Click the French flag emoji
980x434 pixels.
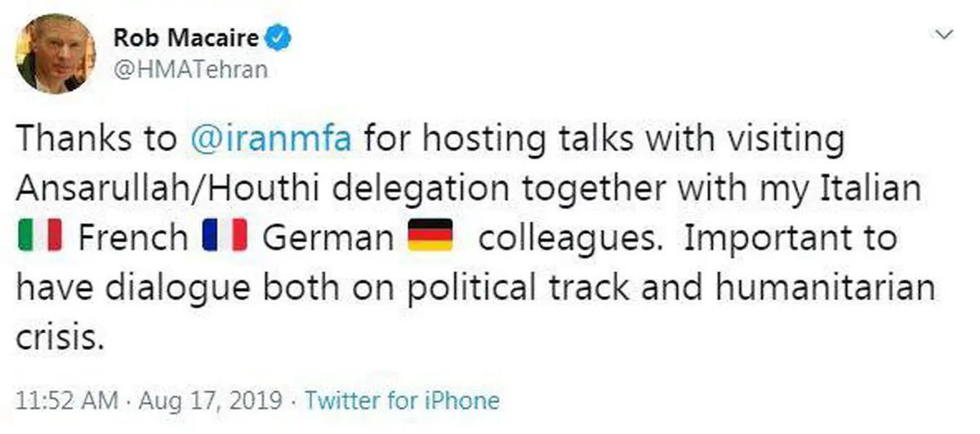[225, 238]
